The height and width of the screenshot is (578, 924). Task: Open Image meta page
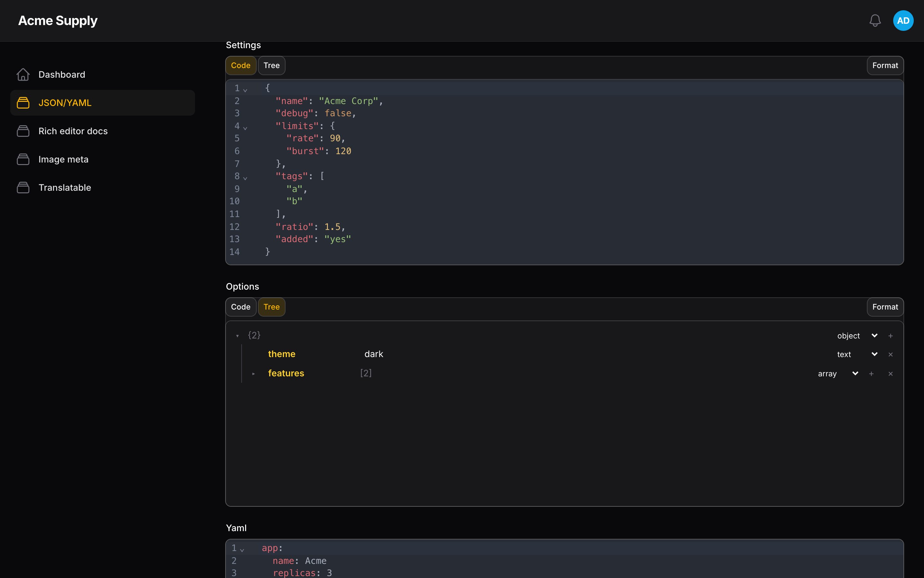tap(103, 159)
